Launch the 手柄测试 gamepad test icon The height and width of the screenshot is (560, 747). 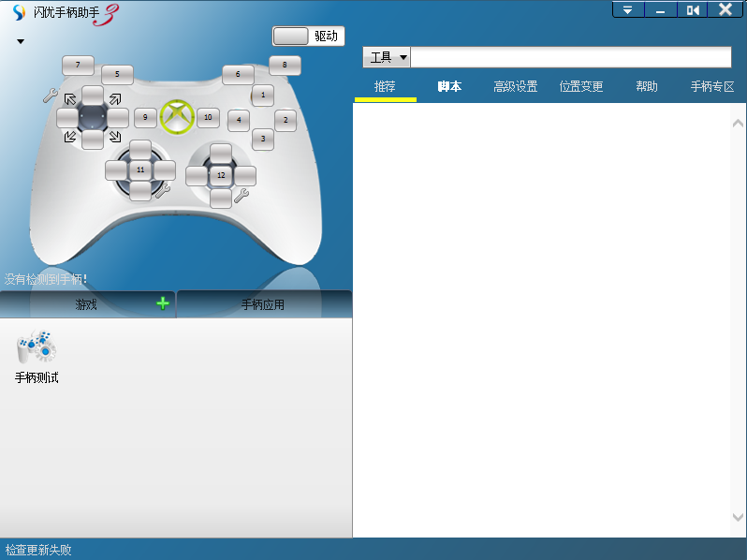[x=37, y=357]
